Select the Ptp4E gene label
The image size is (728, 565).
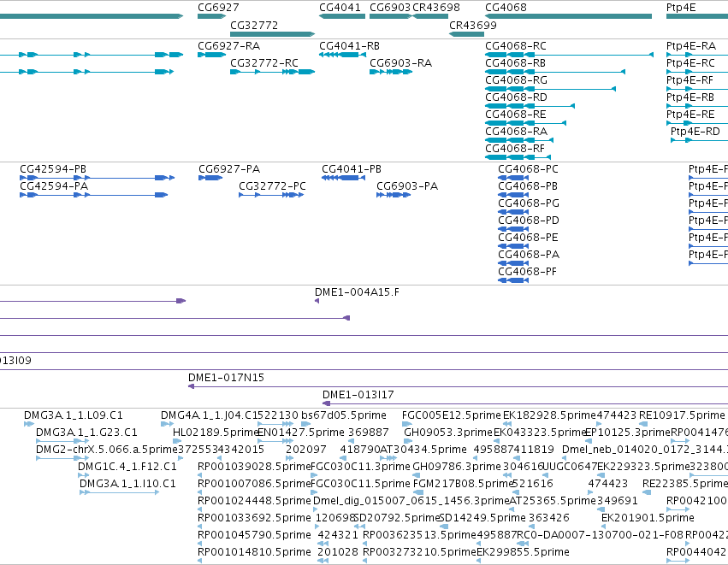(681, 8)
